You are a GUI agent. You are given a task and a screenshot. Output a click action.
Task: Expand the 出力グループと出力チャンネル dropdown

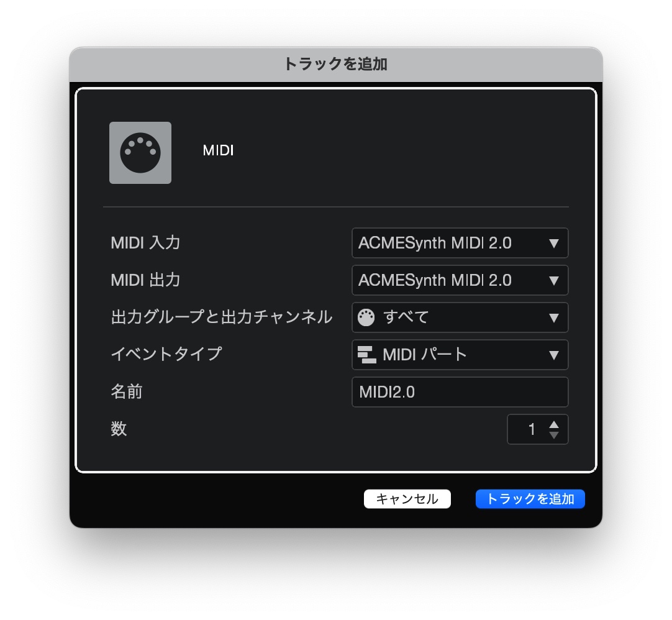460,317
